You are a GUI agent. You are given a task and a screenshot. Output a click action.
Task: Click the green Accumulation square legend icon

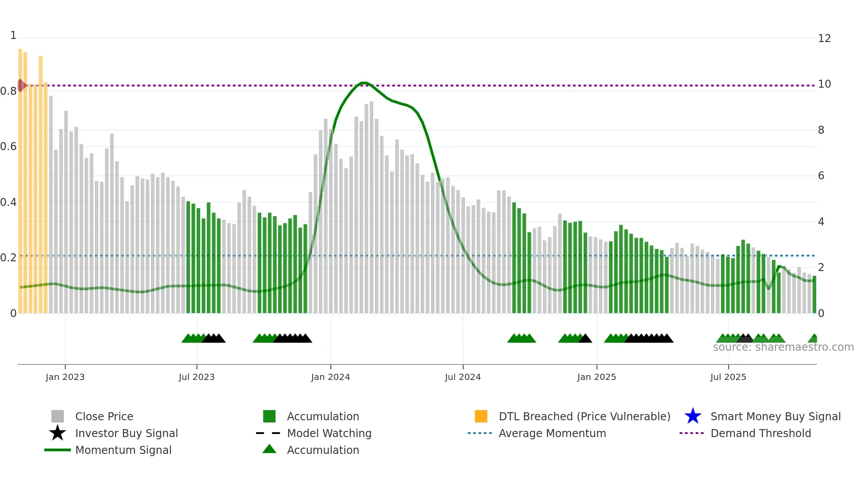pos(269,416)
